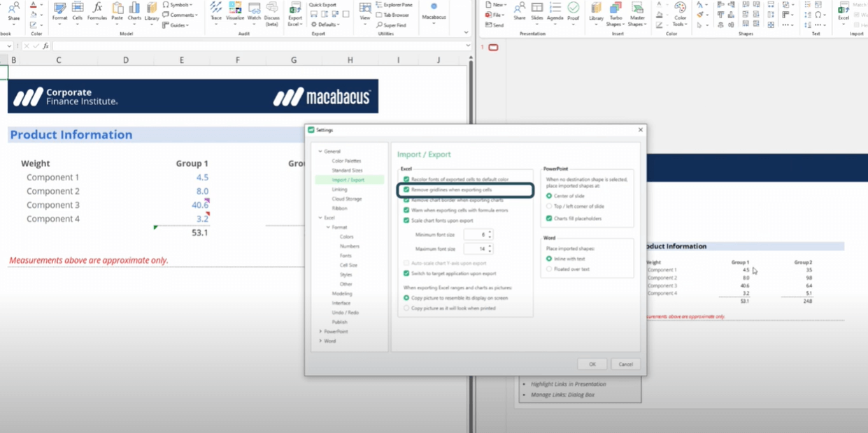Toggle Charts fill placeholders option
Viewport: 868px width, 433px height.
pyautogui.click(x=549, y=218)
